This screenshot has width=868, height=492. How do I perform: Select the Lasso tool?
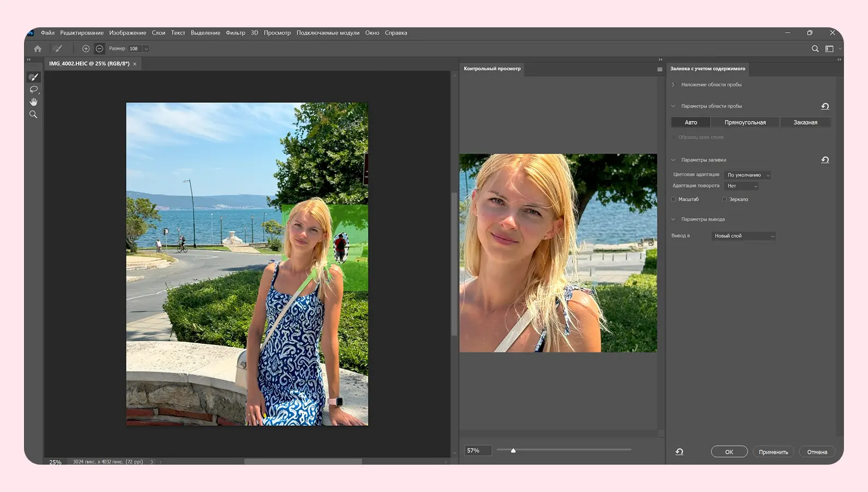tap(33, 90)
